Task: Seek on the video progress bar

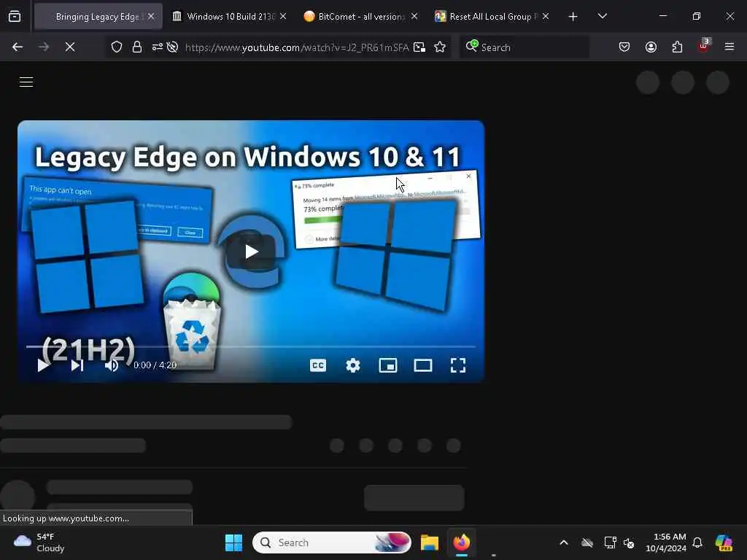Action: coord(251,346)
